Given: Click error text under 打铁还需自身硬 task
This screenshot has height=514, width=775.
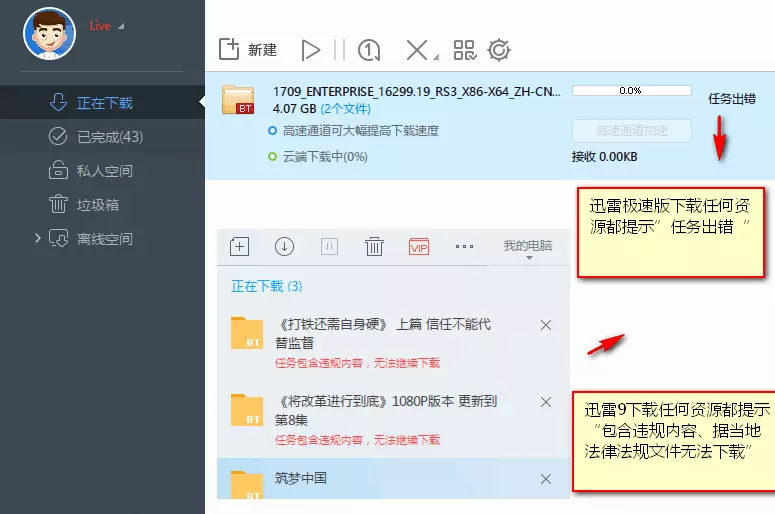Looking at the screenshot, I should tap(357, 363).
